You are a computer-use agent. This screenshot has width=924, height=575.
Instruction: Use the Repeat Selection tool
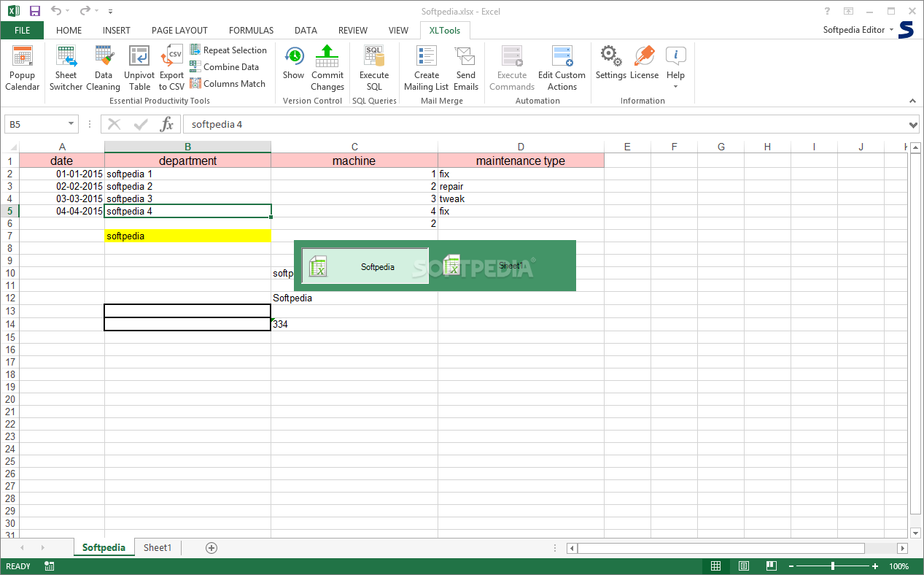coord(228,50)
